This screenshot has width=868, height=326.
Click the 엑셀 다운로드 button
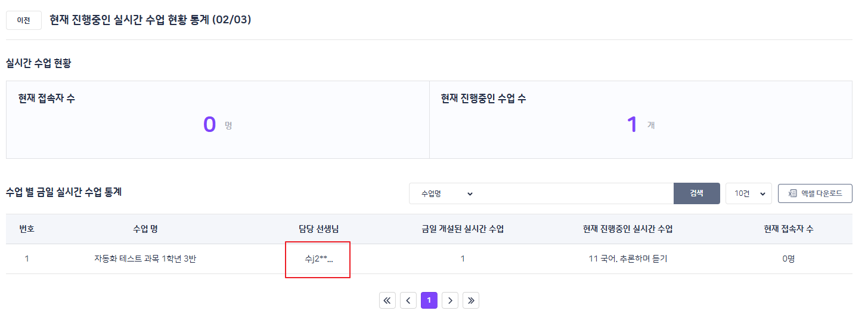tap(815, 193)
